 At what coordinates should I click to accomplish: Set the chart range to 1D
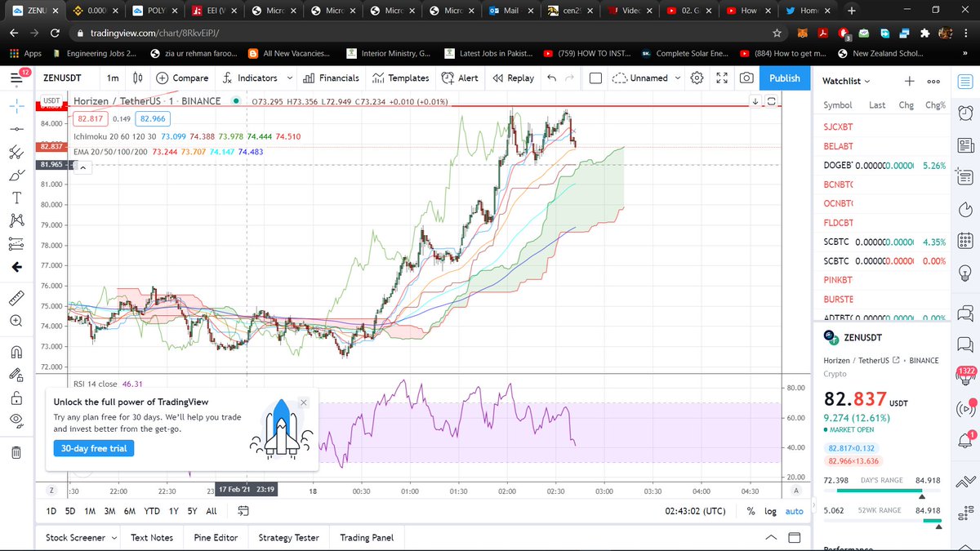click(x=51, y=511)
